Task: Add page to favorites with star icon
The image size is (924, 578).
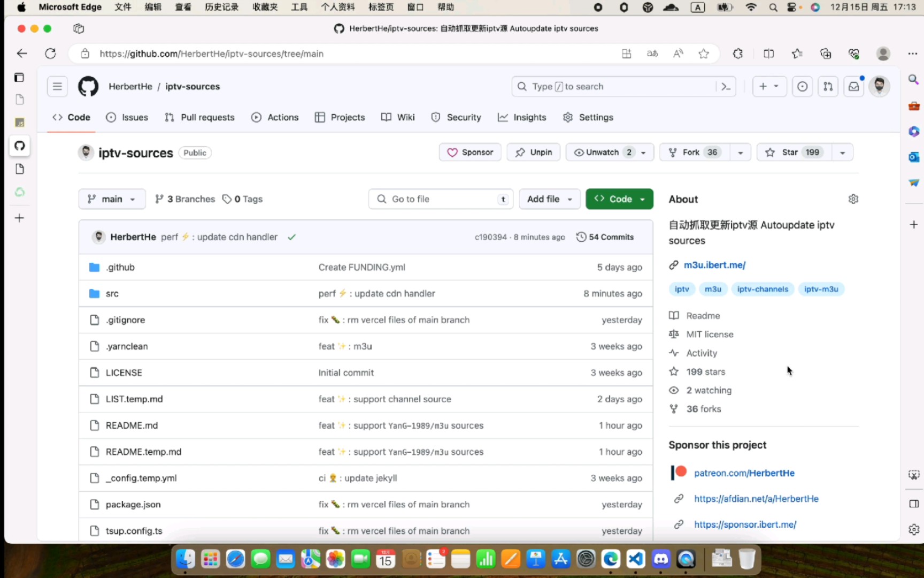Action: coord(704,54)
